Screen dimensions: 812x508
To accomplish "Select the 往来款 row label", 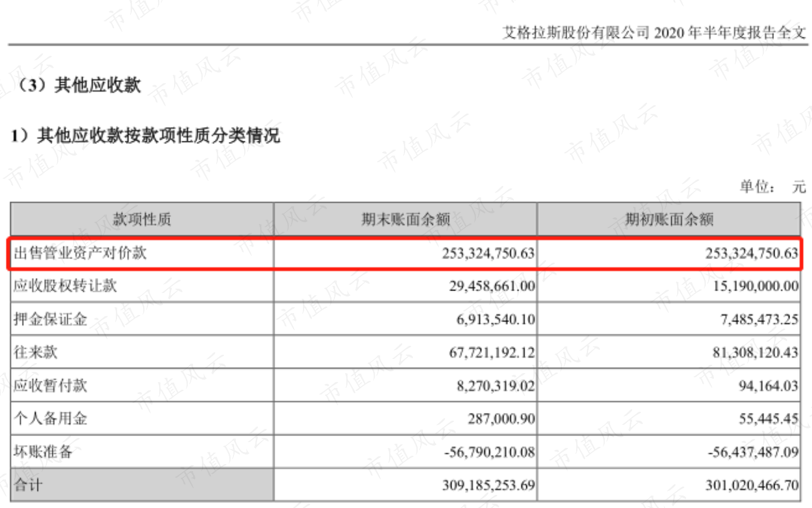I will tap(36, 353).
